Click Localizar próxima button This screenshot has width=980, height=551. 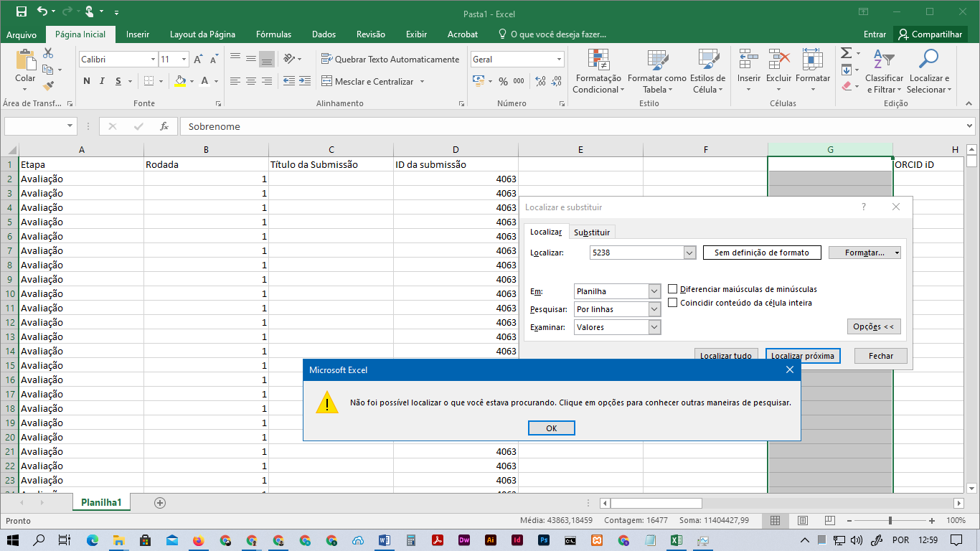(803, 356)
